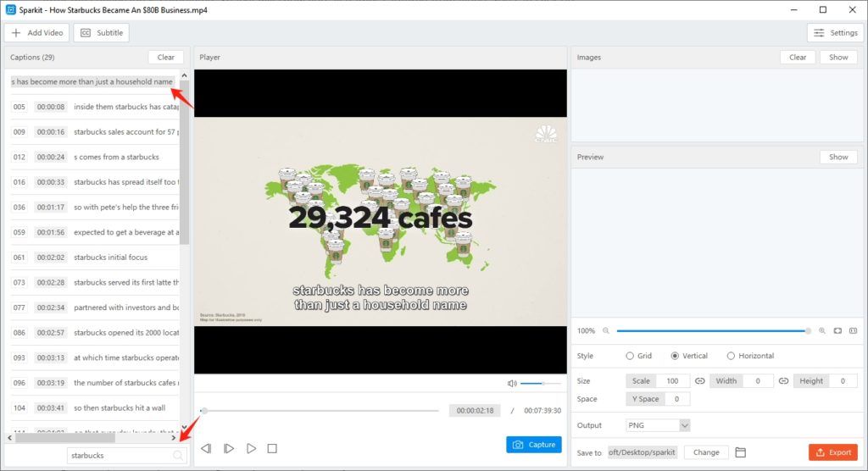Click the Add Video button

pyautogui.click(x=37, y=33)
